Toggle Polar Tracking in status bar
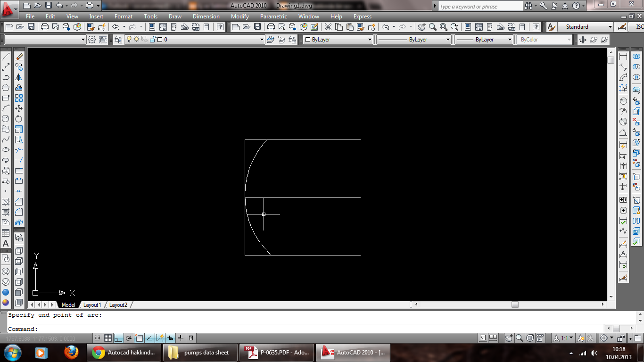Viewport: 644px width, 362px height. (x=129, y=338)
